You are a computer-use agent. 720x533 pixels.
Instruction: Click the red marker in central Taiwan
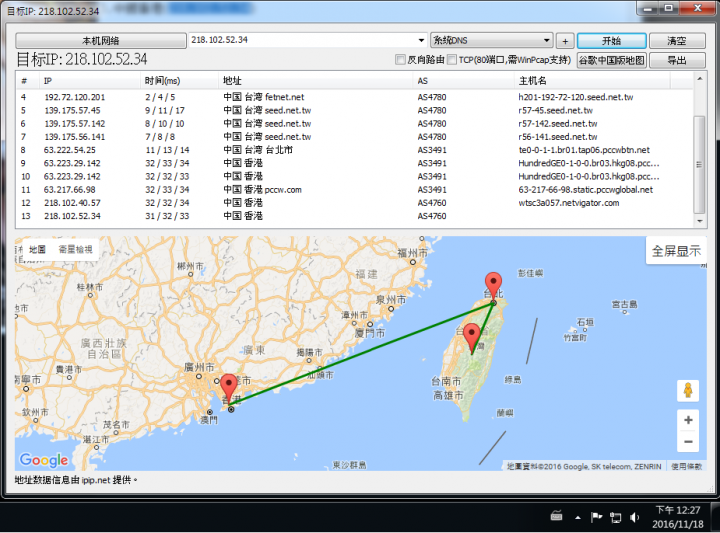click(473, 337)
